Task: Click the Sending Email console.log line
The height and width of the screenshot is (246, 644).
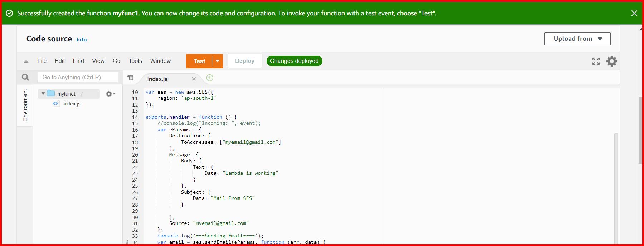Action: click(x=210, y=236)
